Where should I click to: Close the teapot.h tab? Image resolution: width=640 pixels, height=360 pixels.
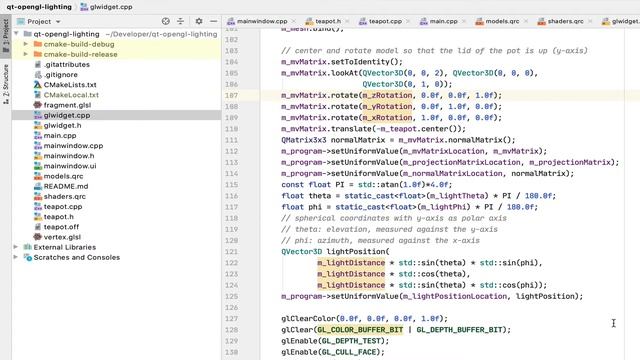pos(347,21)
